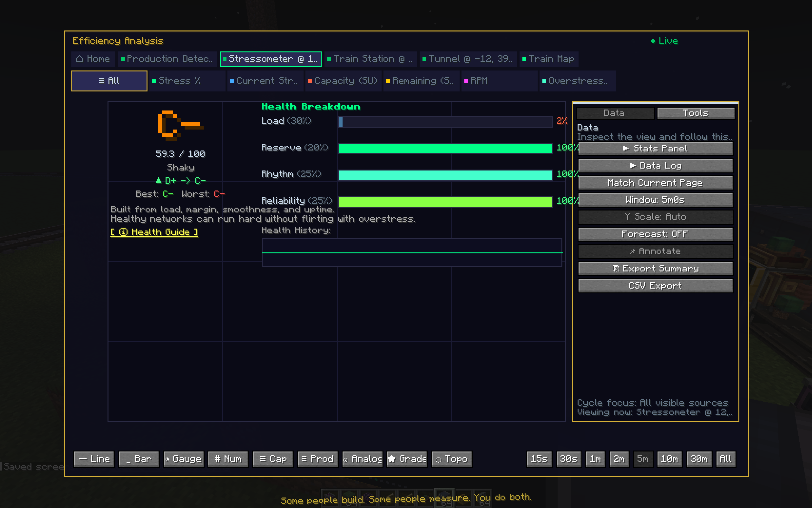Click the Annotate button
This screenshot has height=508, width=812.
(x=655, y=251)
